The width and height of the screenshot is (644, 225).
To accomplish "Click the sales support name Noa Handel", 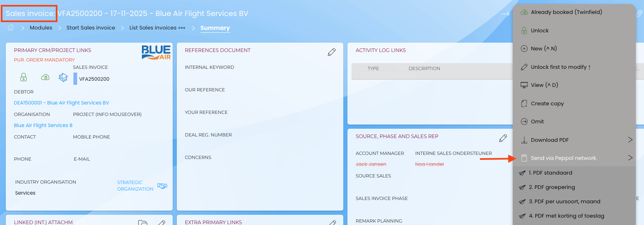I will (429, 164).
